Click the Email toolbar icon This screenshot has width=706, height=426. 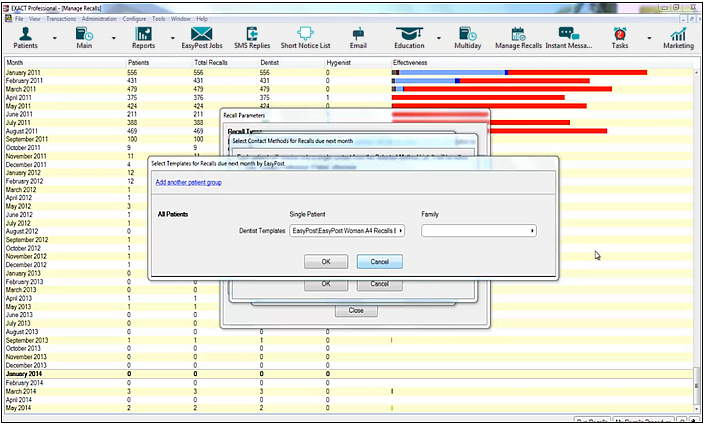pyautogui.click(x=358, y=38)
